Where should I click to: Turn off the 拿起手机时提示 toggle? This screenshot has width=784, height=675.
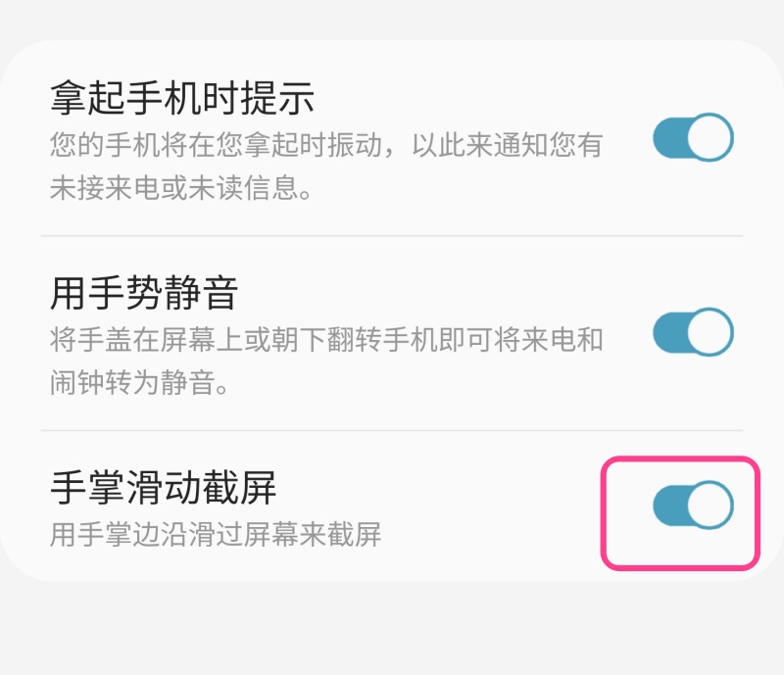tap(693, 137)
